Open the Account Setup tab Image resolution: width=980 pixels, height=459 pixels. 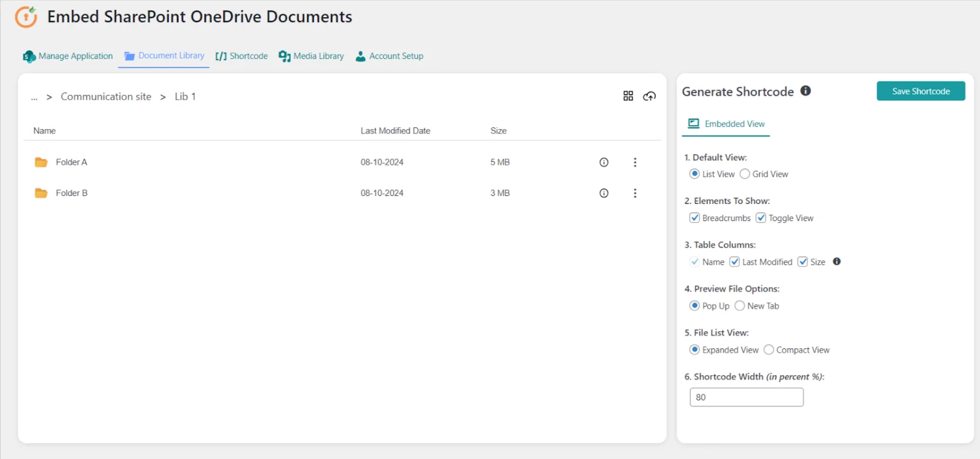tap(390, 56)
